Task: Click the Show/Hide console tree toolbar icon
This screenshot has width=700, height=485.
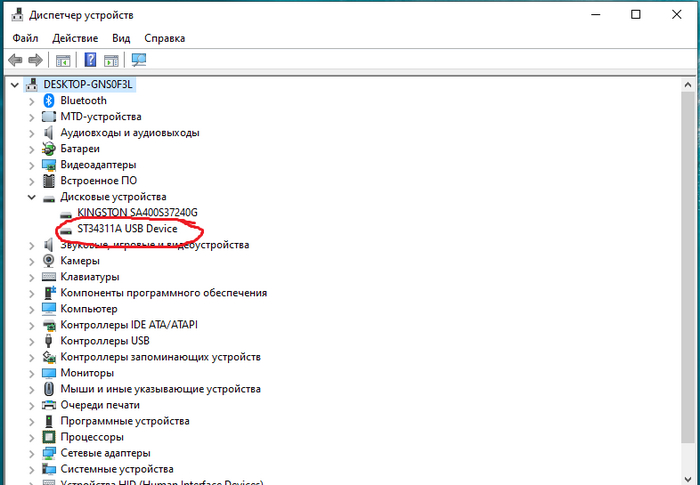Action: (63, 60)
